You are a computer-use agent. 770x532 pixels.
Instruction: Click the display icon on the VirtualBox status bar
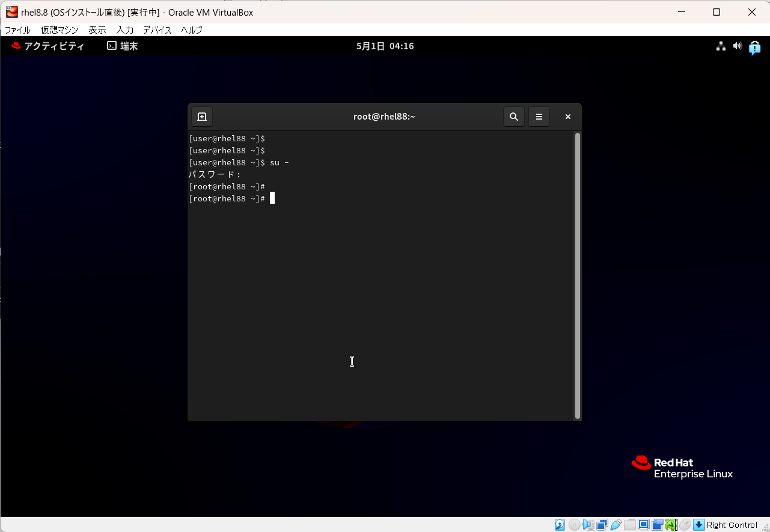pyautogui.click(x=643, y=524)
